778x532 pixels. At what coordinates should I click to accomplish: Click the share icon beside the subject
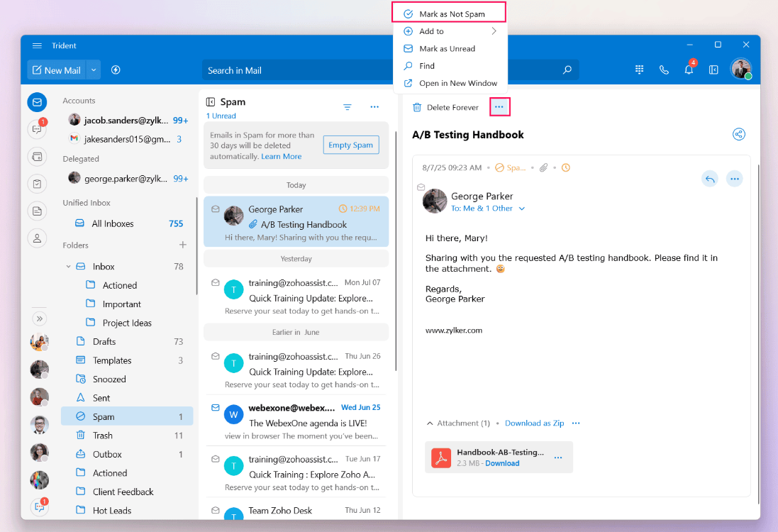tap(739, 135)
